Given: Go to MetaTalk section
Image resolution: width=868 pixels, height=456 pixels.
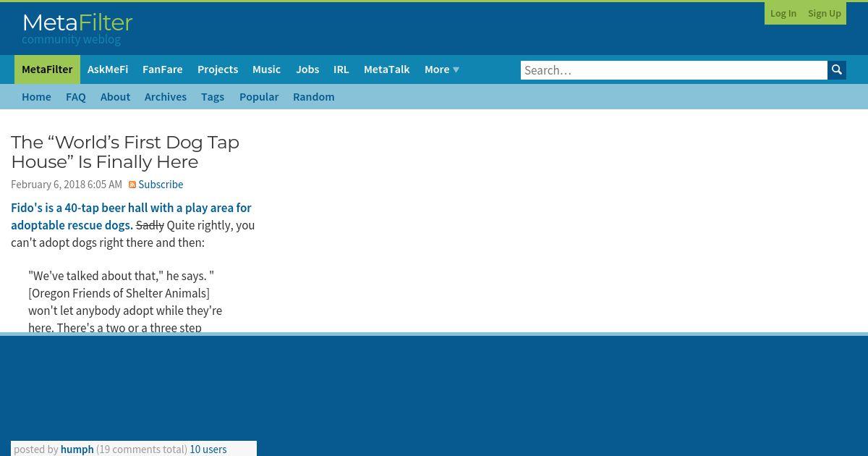Looking at the screenshot, I should tap(386, 69).
